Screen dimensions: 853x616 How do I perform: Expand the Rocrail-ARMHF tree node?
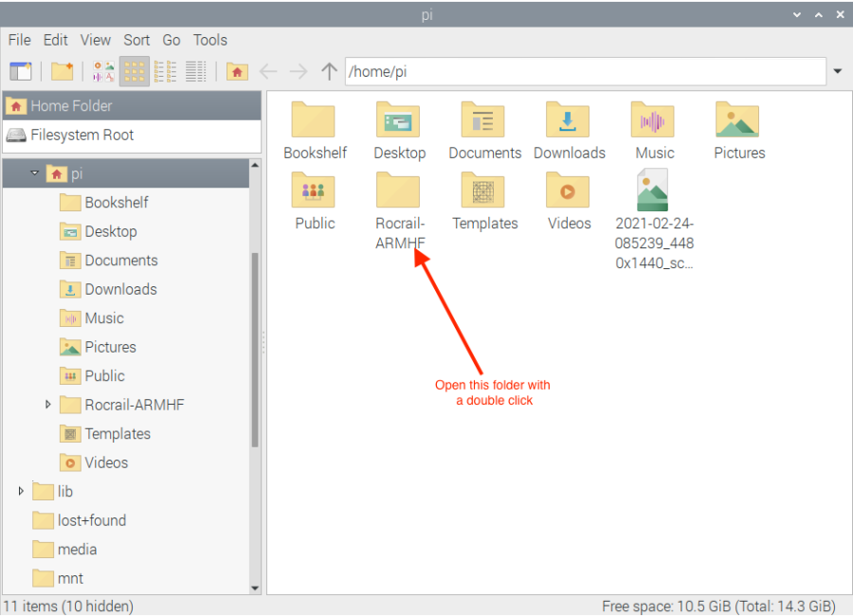click(x=48, y=405)
